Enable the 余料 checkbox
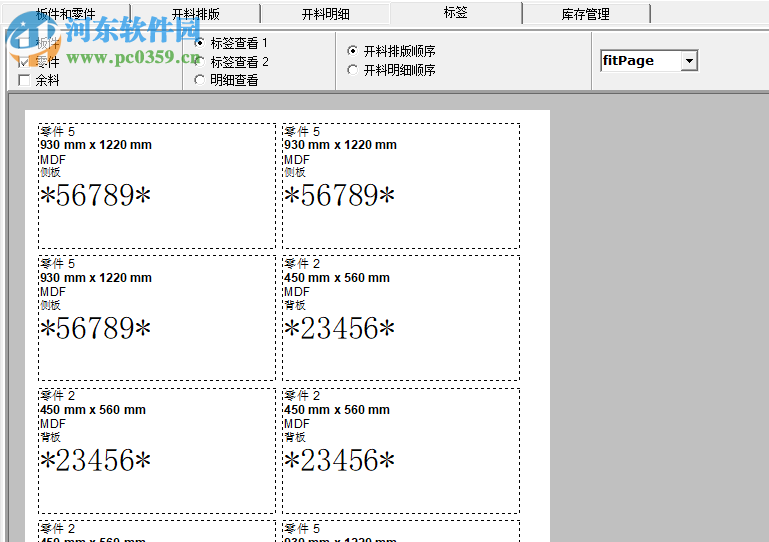This screenshot has height=542, width=769. (23, 80)
